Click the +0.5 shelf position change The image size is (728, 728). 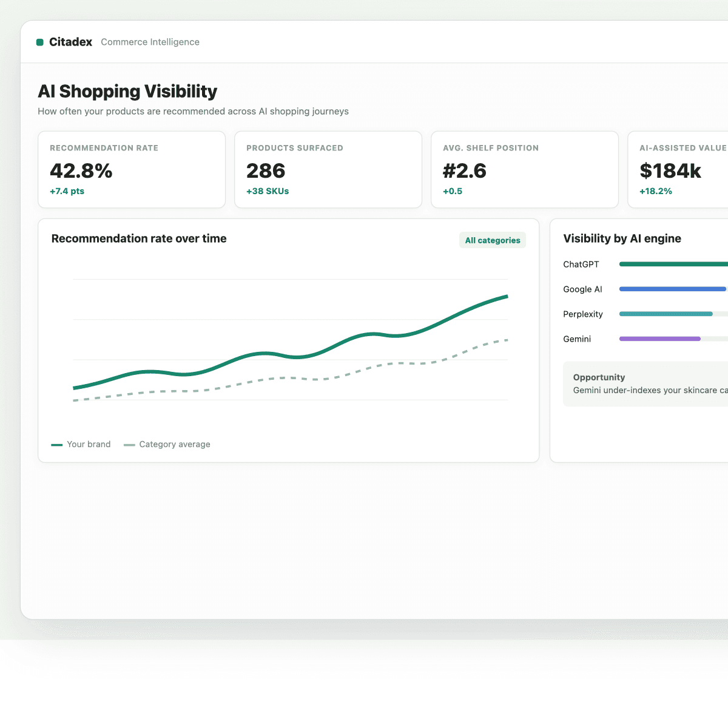[453, 191]
